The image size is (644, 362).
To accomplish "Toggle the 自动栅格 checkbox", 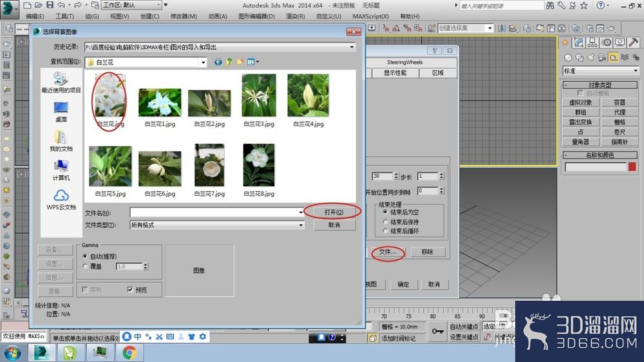I will pos(580,93).
